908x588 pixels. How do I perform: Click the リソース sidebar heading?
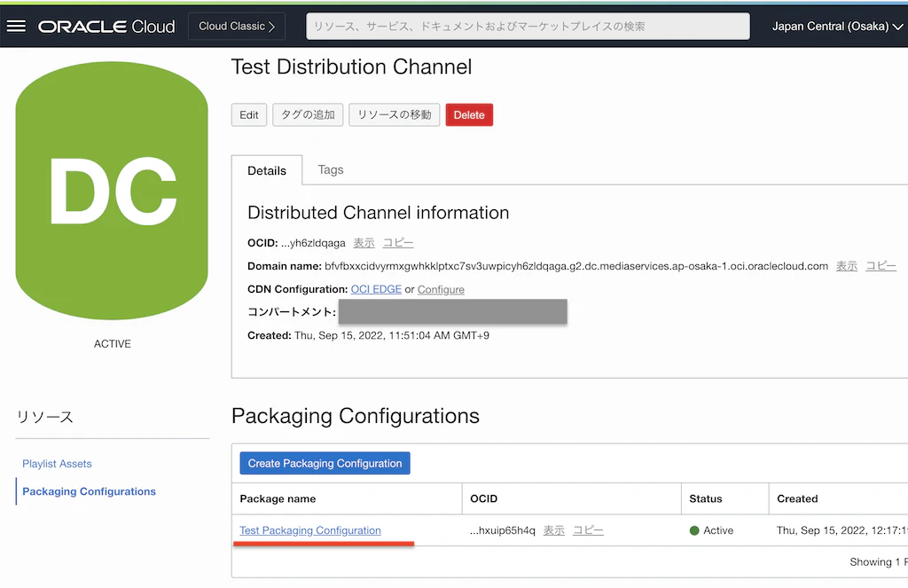pos(44,417)
